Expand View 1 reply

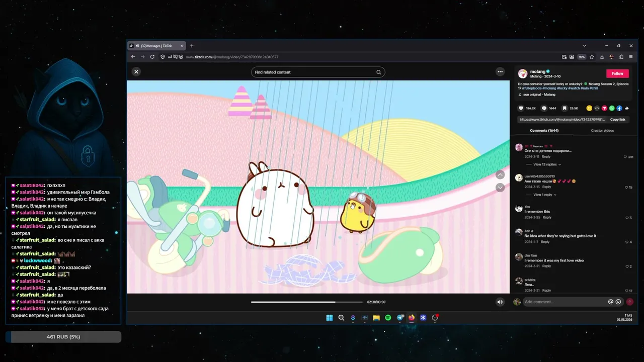[x=544, y=195]
